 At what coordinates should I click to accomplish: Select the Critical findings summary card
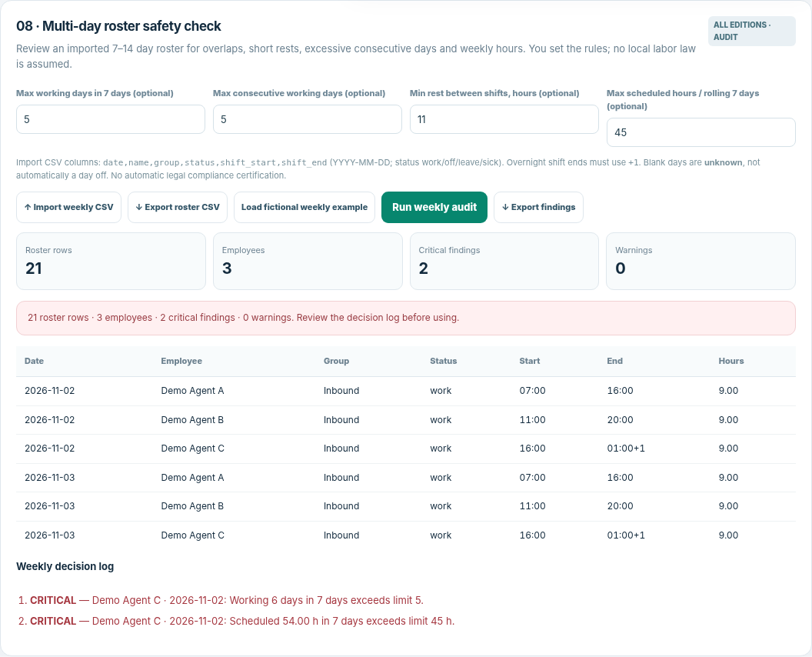tap(504, 261)
